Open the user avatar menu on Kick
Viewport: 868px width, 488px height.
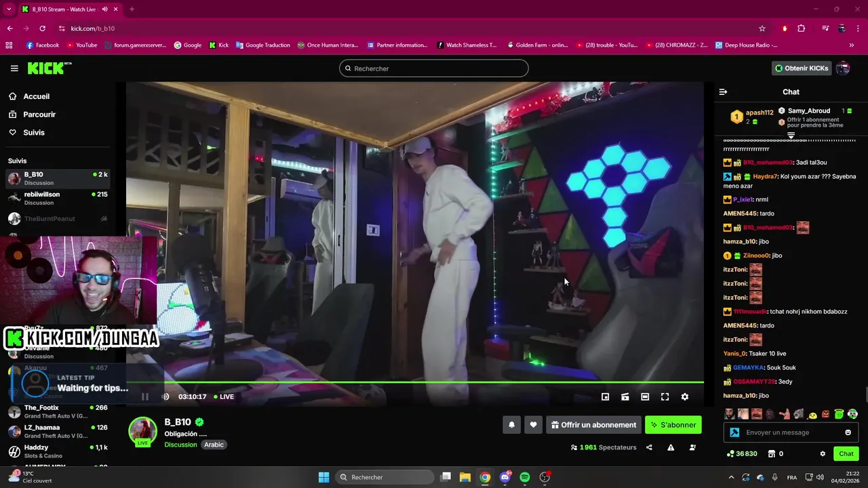[x=843, y=68]
